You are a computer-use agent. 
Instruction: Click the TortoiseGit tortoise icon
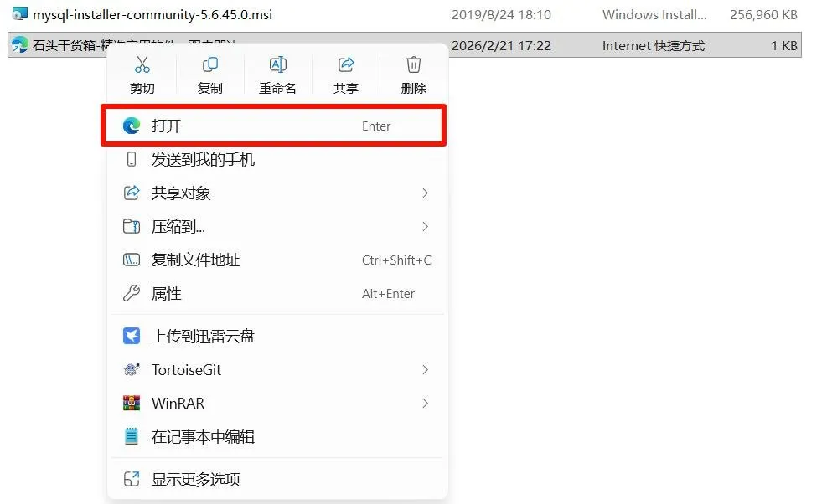pos(132,369)
